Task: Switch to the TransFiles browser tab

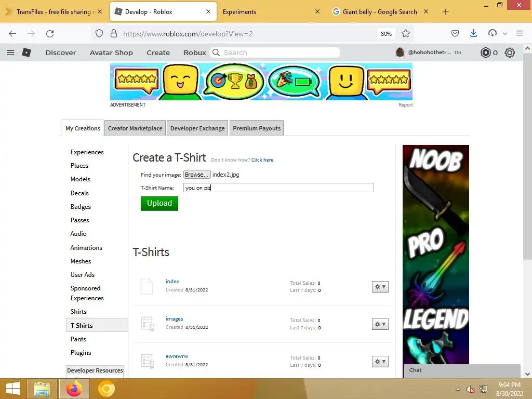Action: click(x=54, y=12)
